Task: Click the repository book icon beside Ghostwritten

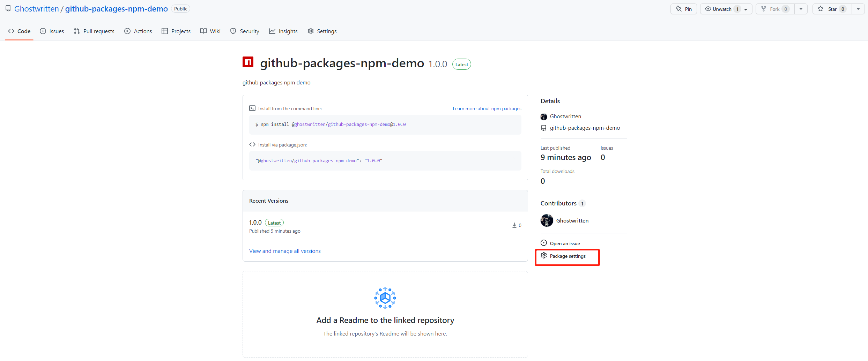Action: point(8,9)
